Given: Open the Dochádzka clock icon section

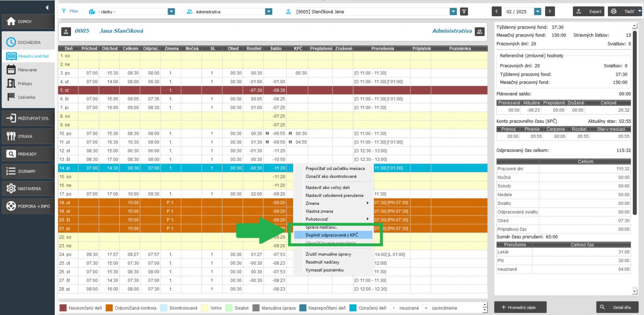Looking at the screenshot, I should (11, 42).
